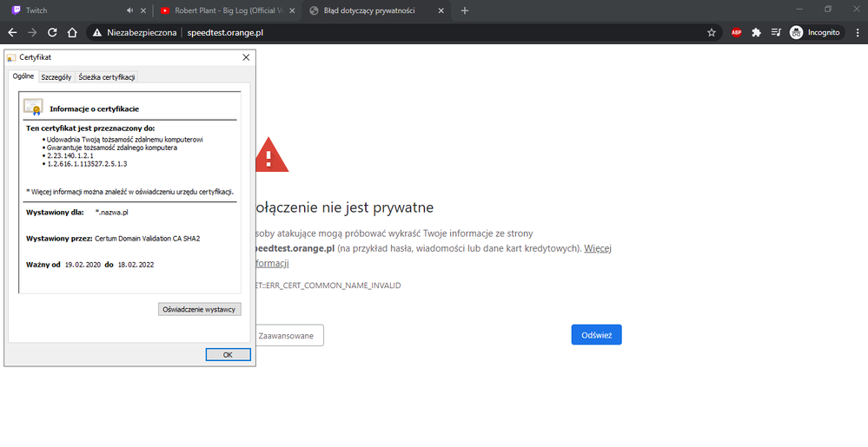
Task: Click the blue Odśwież button
Action: (596, 335)
